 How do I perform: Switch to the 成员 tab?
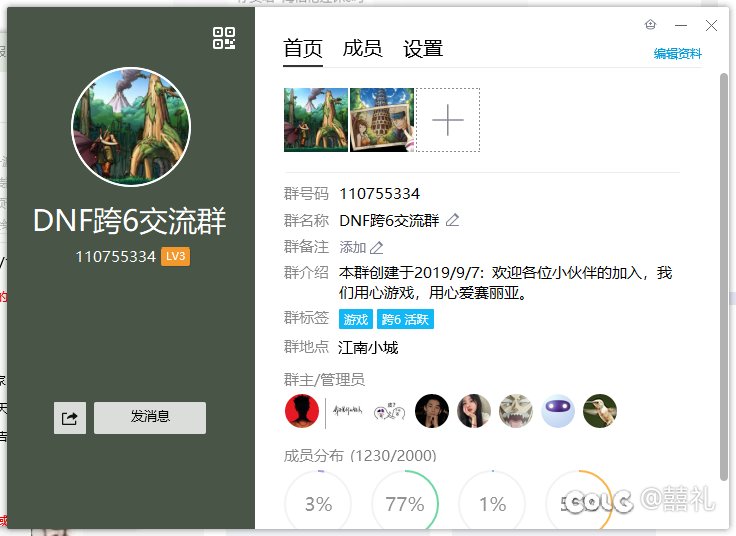click(x=362, y=49)
